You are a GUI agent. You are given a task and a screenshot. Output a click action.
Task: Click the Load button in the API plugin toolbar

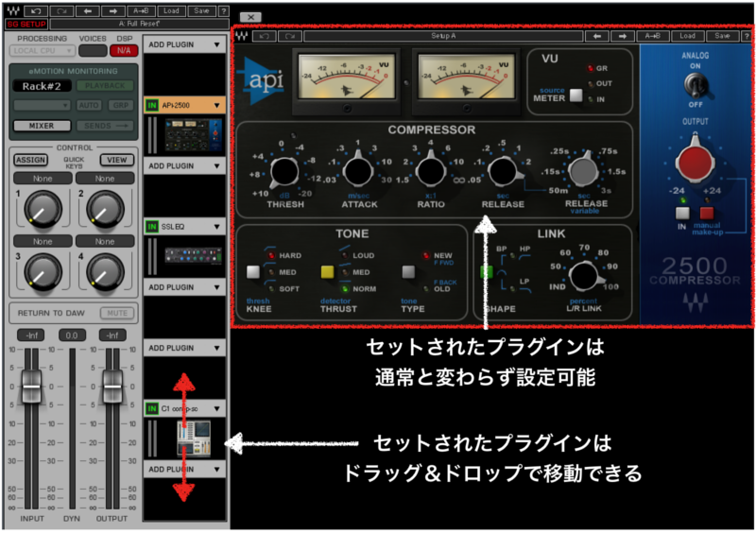pyautogui.click(x=688, y=36)
